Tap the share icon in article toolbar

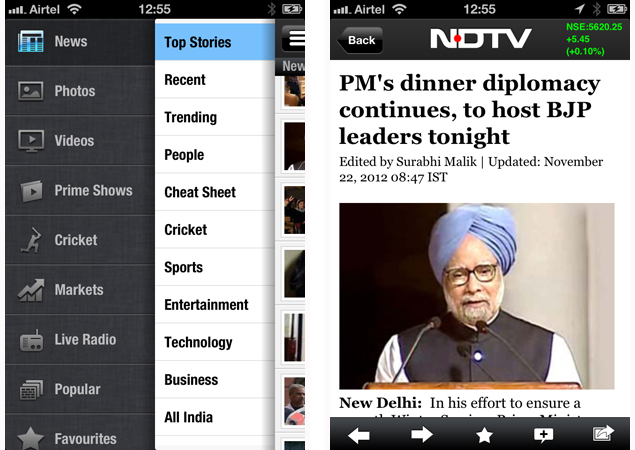pyautogui.click(x=603, y=433)
